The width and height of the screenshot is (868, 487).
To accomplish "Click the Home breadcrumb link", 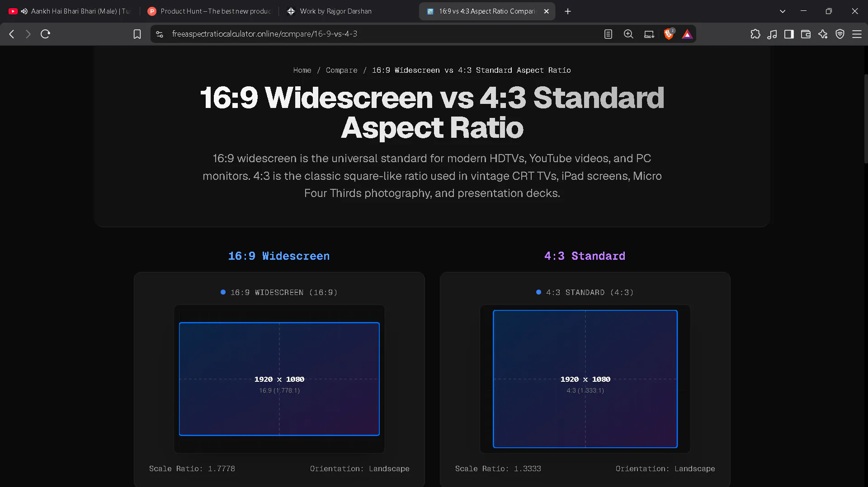I will 302,70.
